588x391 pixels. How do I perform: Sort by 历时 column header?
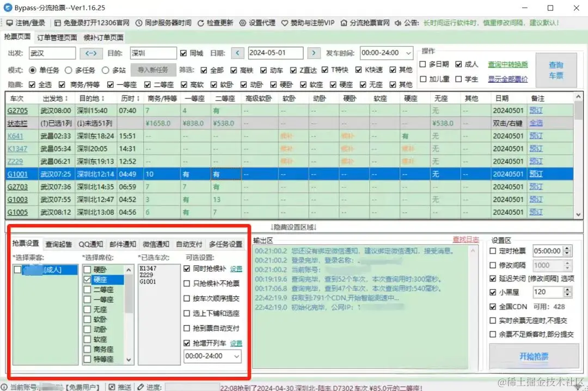(130, 98)
